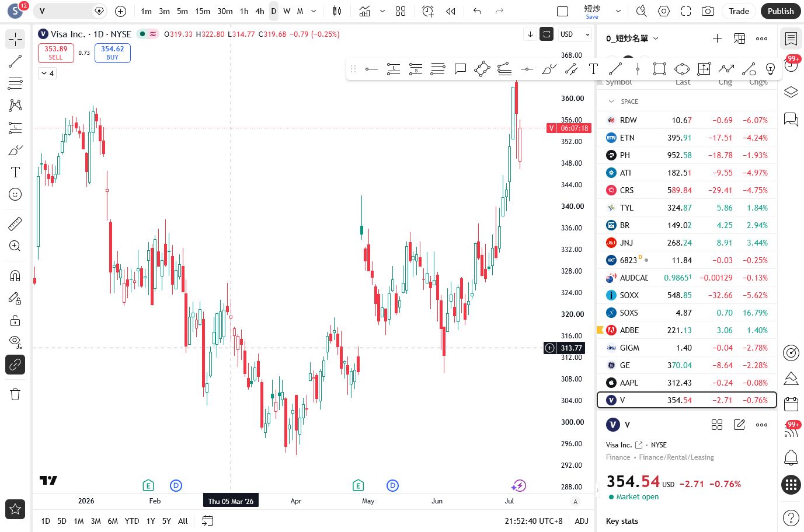Select the brush tool in left toolbar

tap(15, 150)
